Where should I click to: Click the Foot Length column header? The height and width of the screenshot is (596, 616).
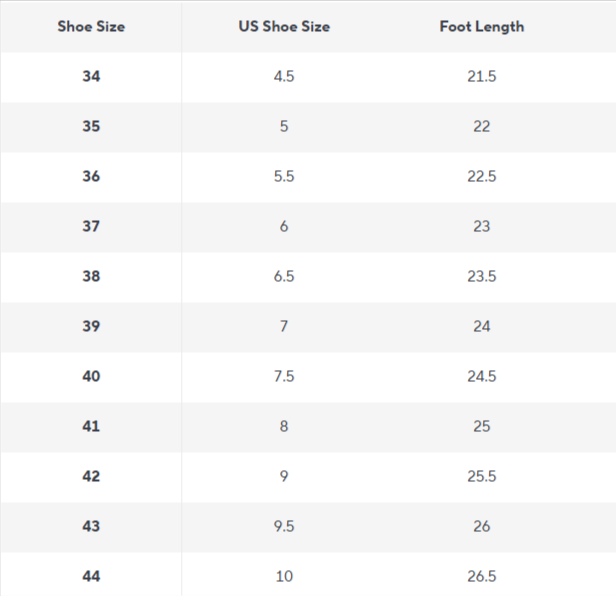[481, 27]
